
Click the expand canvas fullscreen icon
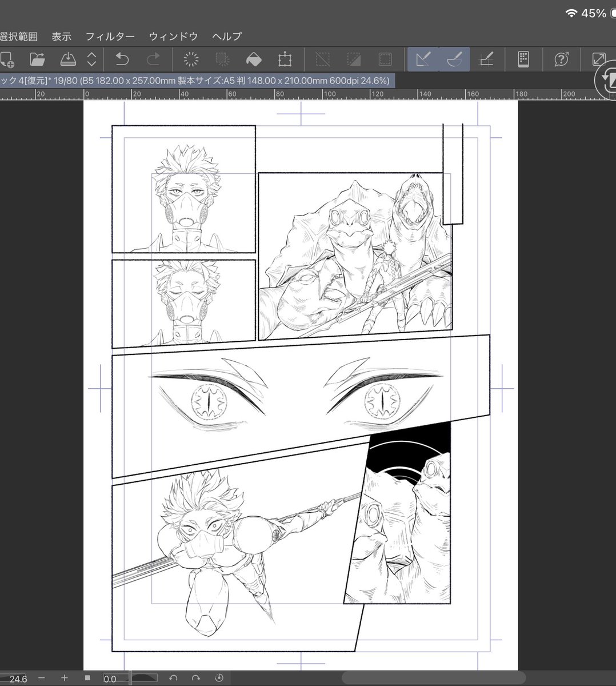(599, 59)
